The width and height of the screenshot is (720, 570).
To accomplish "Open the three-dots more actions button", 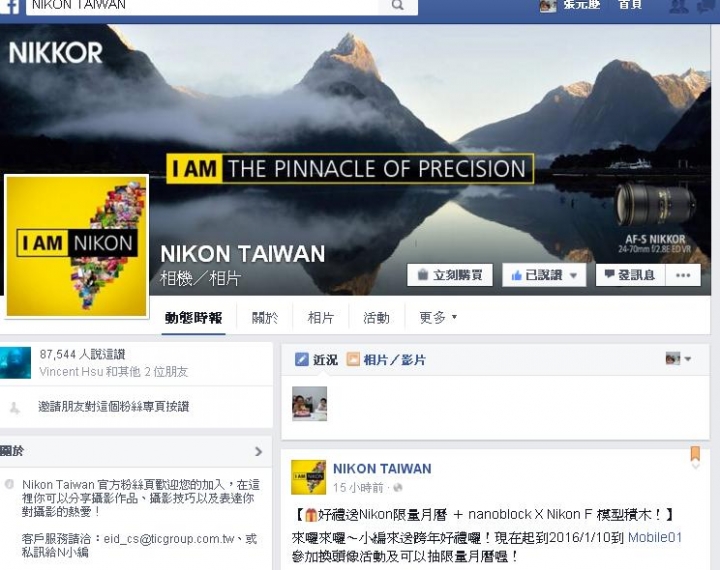I will pyautogui.click(x=683, y=275).
